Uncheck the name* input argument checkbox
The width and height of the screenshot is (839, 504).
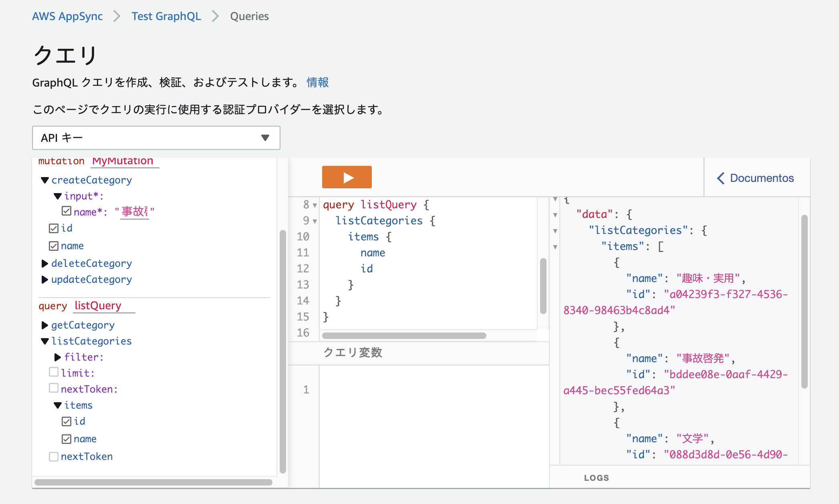tap(67, 211)
